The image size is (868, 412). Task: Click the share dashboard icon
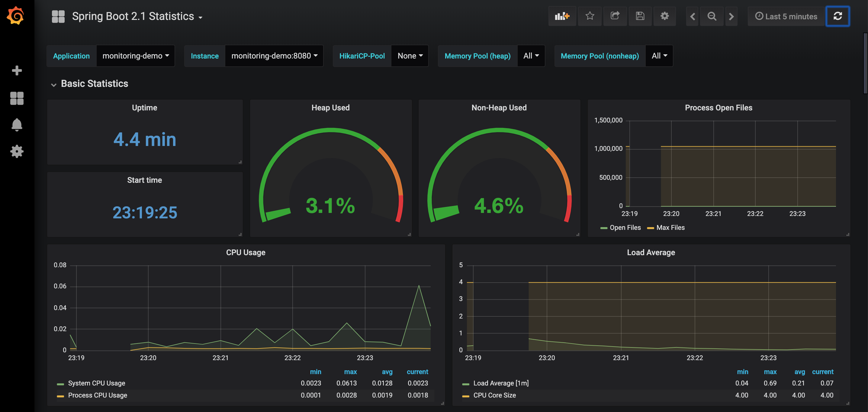[615, 15]
